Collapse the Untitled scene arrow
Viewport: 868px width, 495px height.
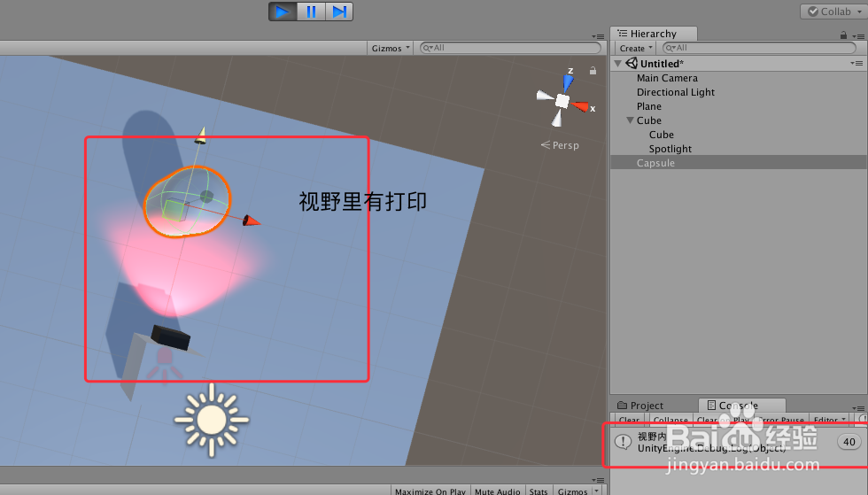(618, 64)
